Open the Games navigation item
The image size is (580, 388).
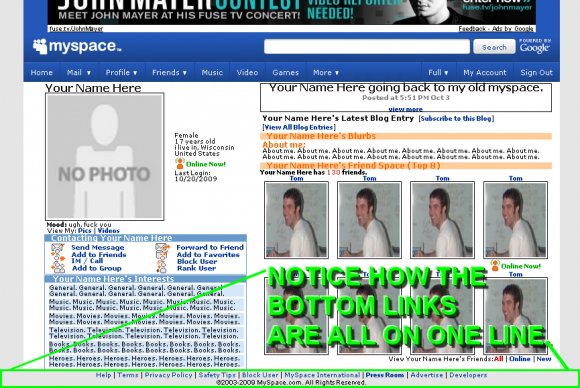pyautogui.click(x=286, y=72)
